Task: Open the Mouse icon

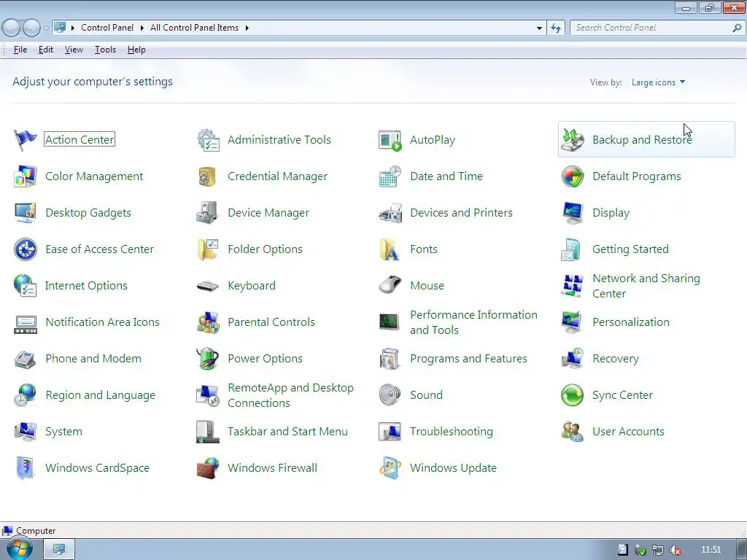Action: coord(390,286)
